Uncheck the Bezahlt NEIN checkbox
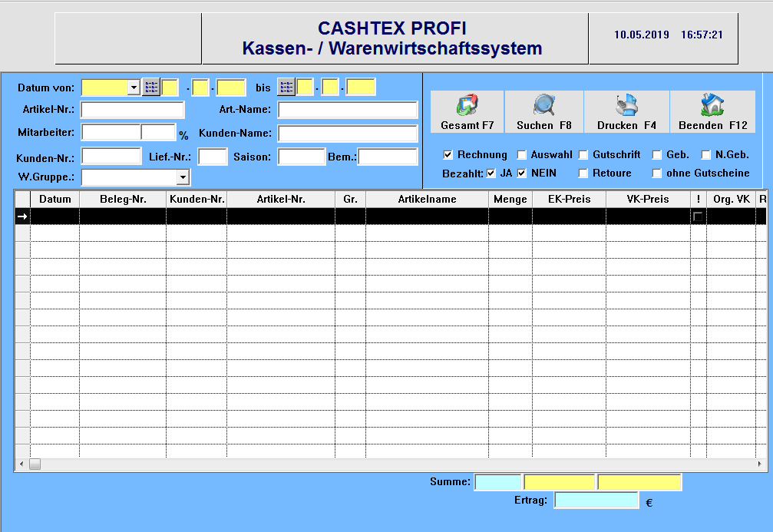773x532 pixels. (x=522, y=173)
